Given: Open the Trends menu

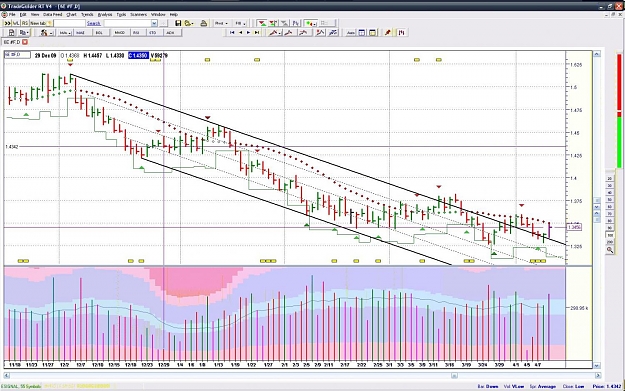Looking at the screenshot, I should click(87, 14).
